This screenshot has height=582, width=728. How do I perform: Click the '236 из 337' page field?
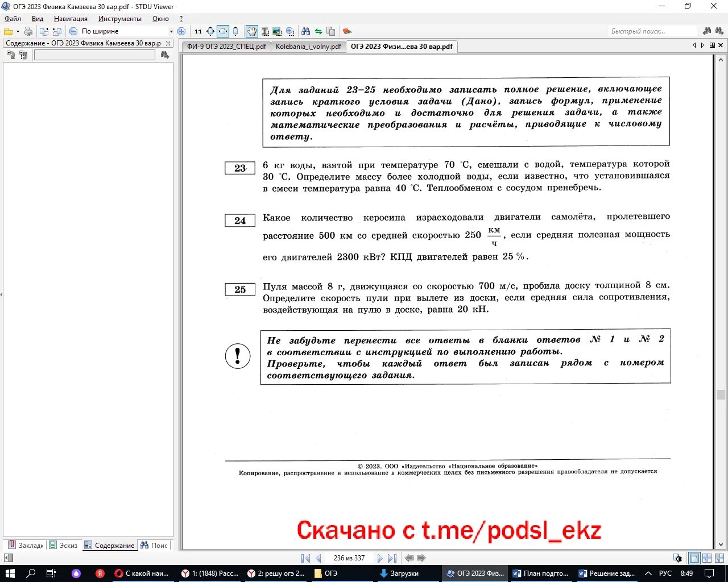(x=349, y=558)
